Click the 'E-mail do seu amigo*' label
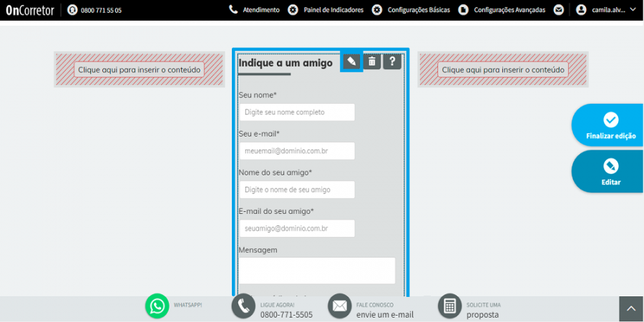 point(276,211)
